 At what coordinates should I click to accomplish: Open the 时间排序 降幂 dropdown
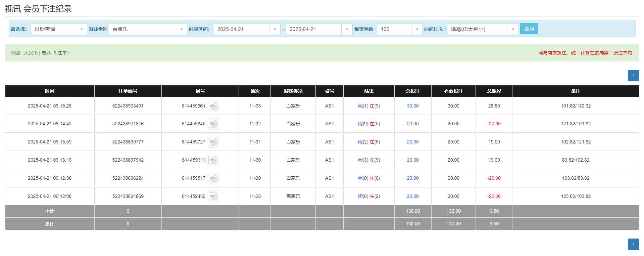tap(512, 29)
